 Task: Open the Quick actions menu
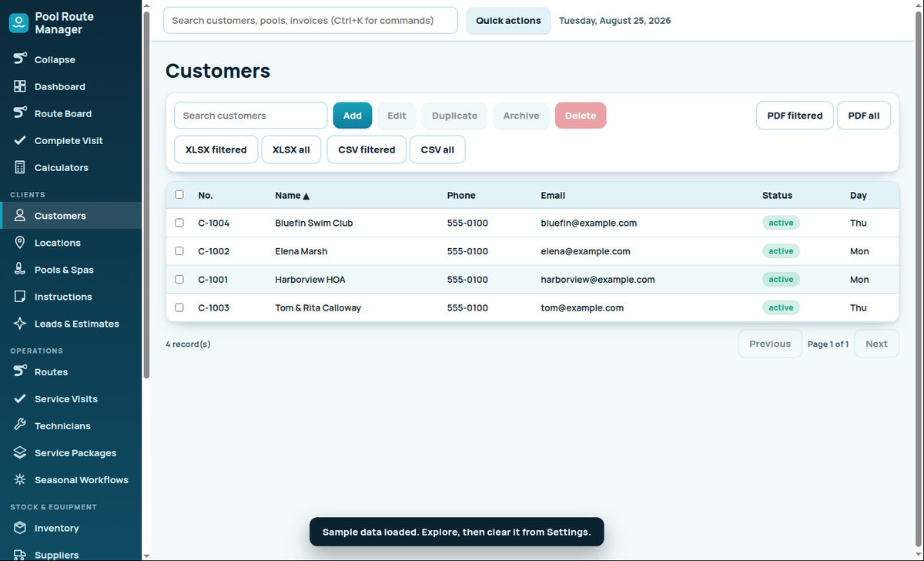point(508,21)
